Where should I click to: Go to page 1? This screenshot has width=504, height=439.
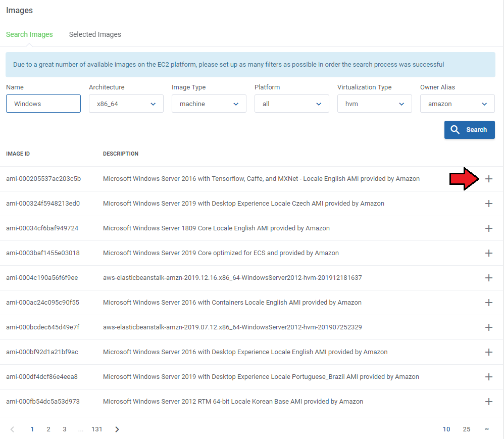tap(32, 429)
